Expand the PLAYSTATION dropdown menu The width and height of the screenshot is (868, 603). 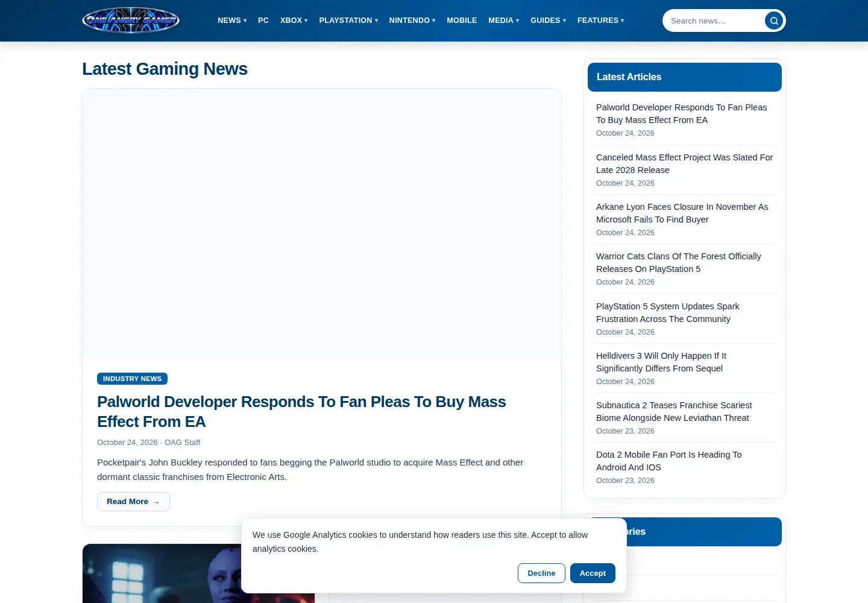pyautogui.click(x=348, y=21)
